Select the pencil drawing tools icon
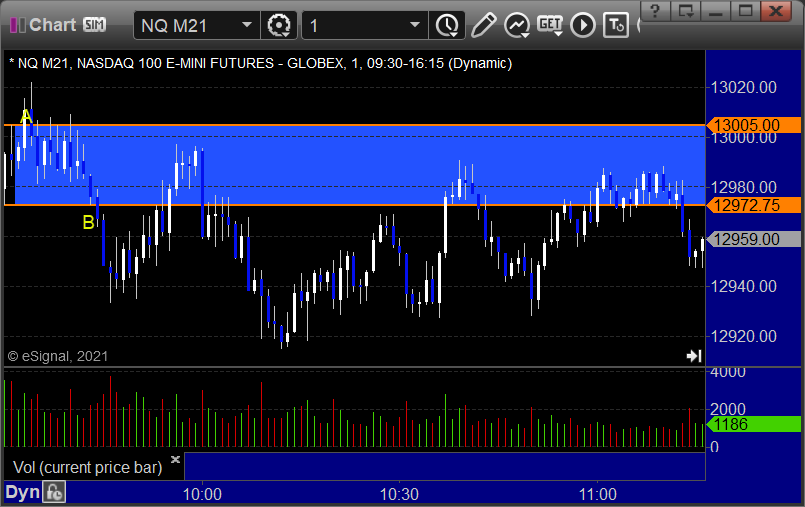Image resolution: width=805 pixels, height=507 pixels. coord(483,25)
